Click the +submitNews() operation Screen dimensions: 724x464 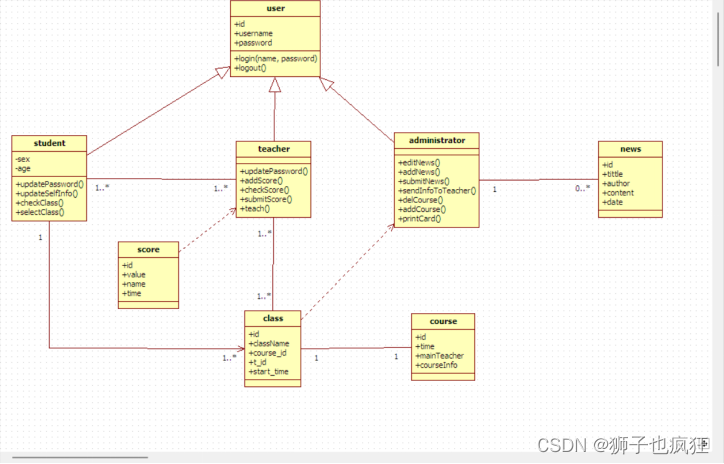424,181
